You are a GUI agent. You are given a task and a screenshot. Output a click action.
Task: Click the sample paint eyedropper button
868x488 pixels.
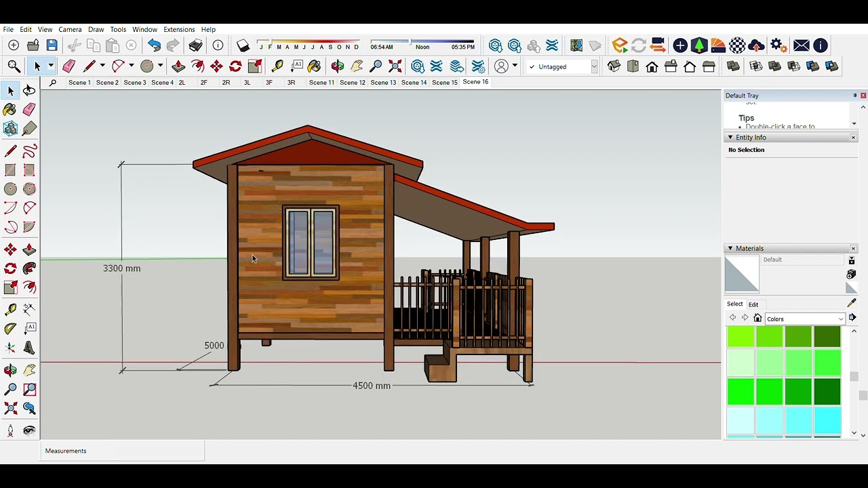pyautogui.click(x=852, y=303)
